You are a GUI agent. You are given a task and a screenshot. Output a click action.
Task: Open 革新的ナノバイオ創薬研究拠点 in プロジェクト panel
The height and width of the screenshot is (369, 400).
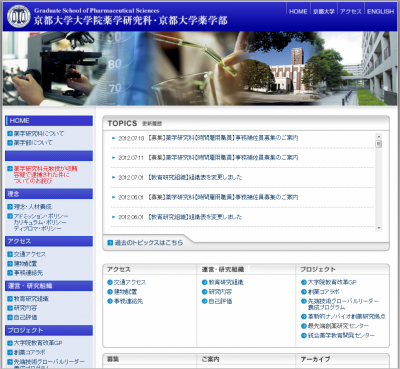click(x=347, y=317)
